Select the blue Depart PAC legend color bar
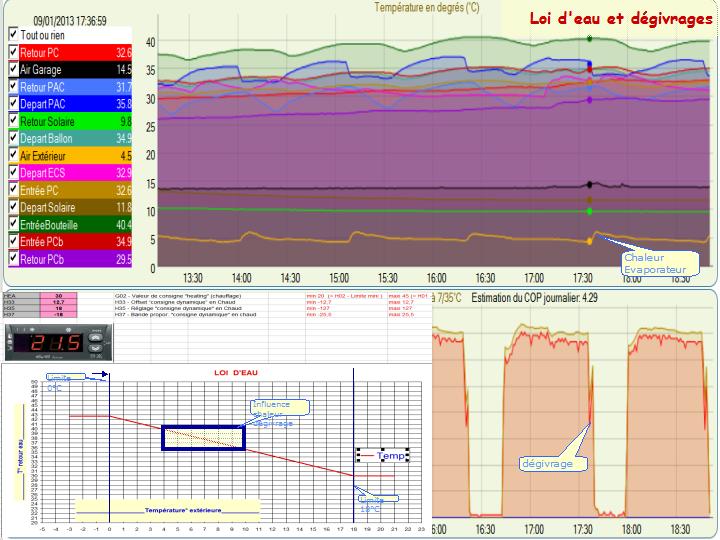 coord(75,104)
